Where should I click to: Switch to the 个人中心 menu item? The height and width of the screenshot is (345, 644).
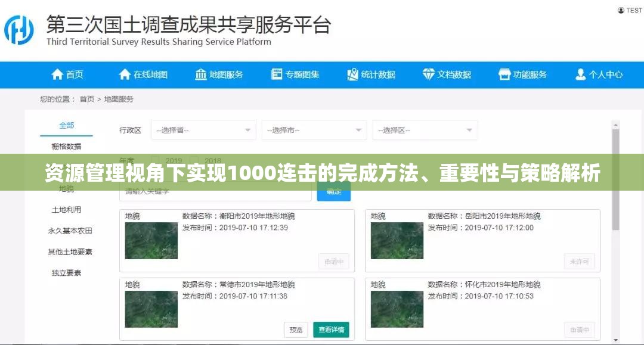599,74
